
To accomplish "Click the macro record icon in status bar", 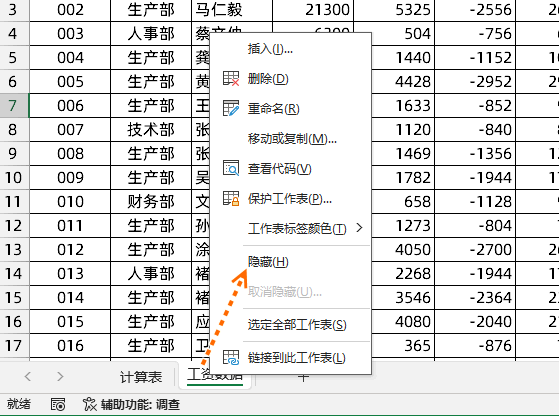I will [x=58, y=405].
